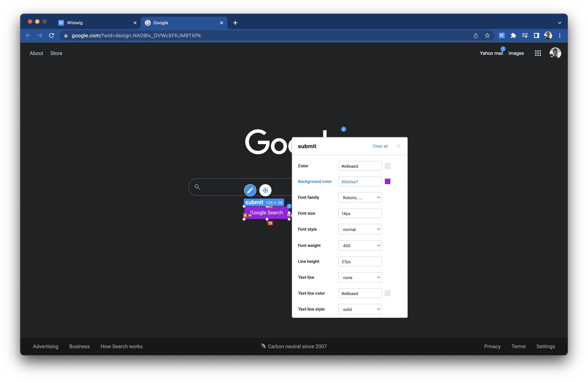Open the Chrome profile avatar in toolbar

(548, 35)
